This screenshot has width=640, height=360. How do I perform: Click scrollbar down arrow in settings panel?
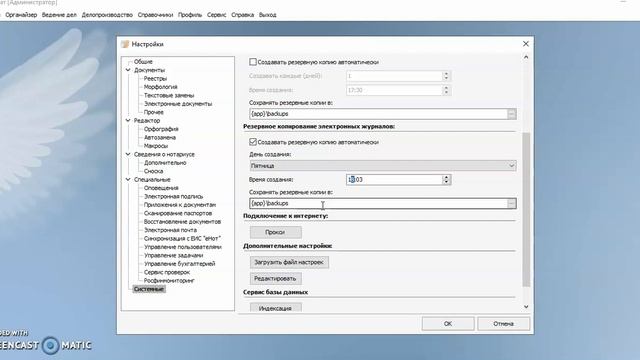click(x=526, y=307)
